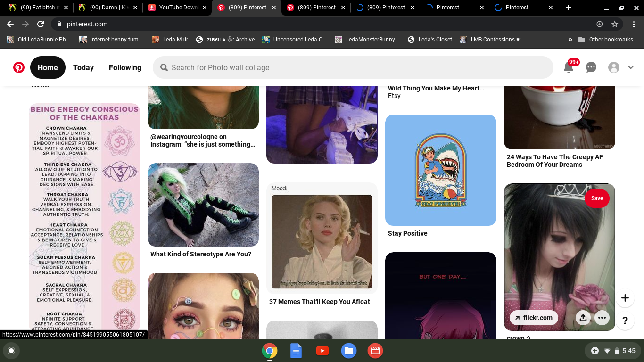The image size is (644, 362).
Task: Click the browser forward arrow
Action: point(25,24)
